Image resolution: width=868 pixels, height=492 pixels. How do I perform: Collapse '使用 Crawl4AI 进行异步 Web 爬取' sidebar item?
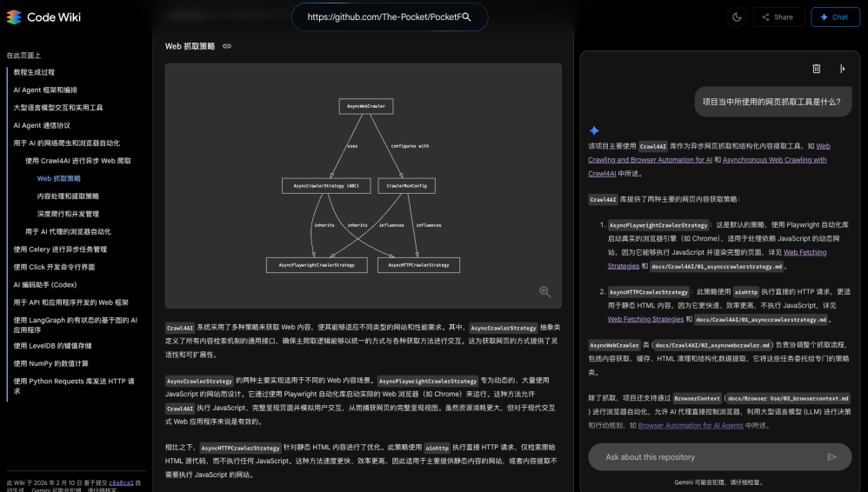tap(78, 161)
